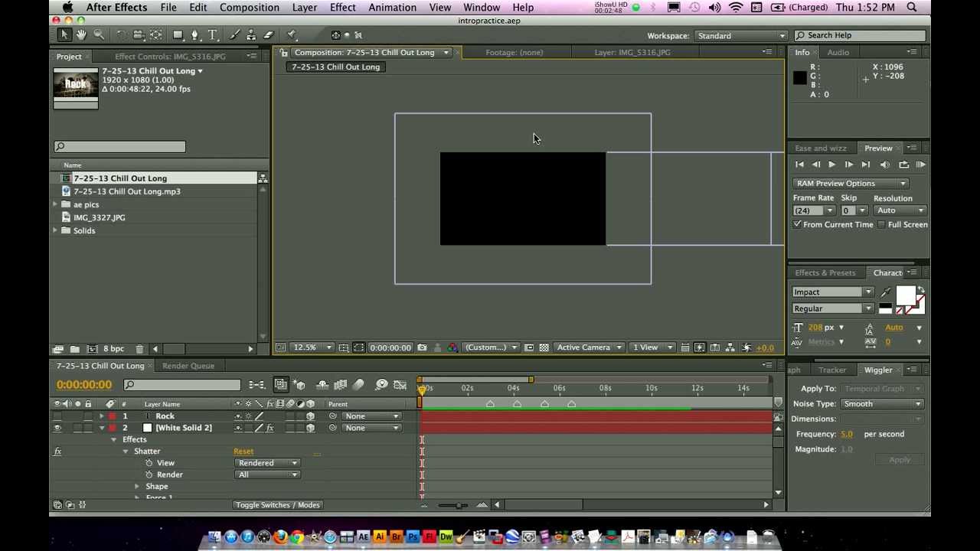980x551 pixels.
Task: Go to first frame in Preview panel
Action: click(x=799, y=165)
